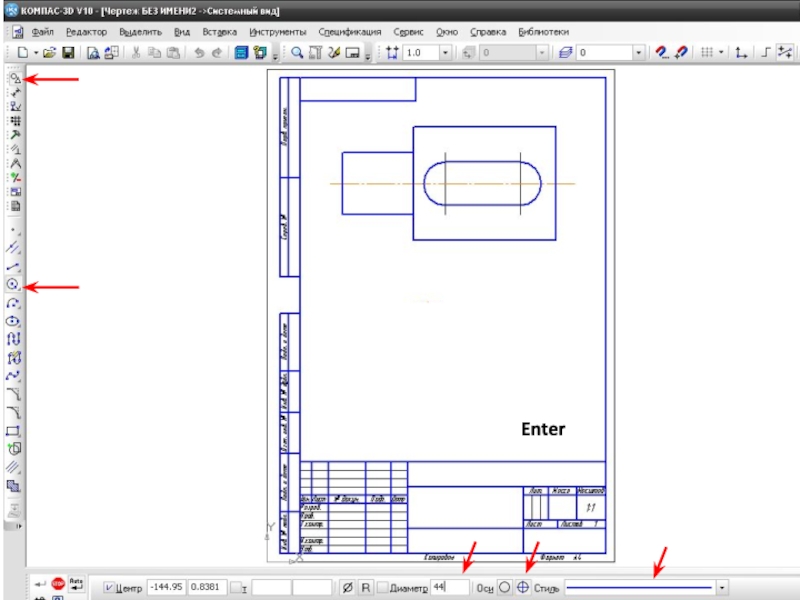Open the Файл menu
Viewport: 800px width, 600px height.
43,32
